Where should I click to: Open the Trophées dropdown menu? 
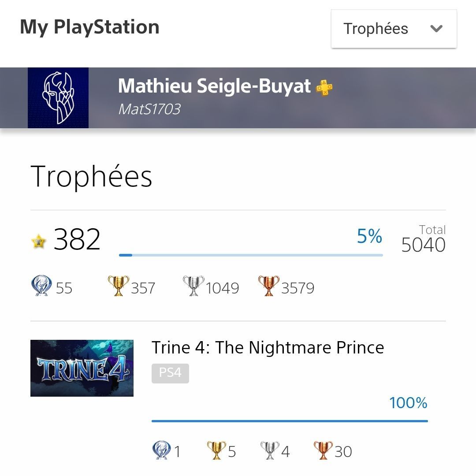click(x=394, y=29)
